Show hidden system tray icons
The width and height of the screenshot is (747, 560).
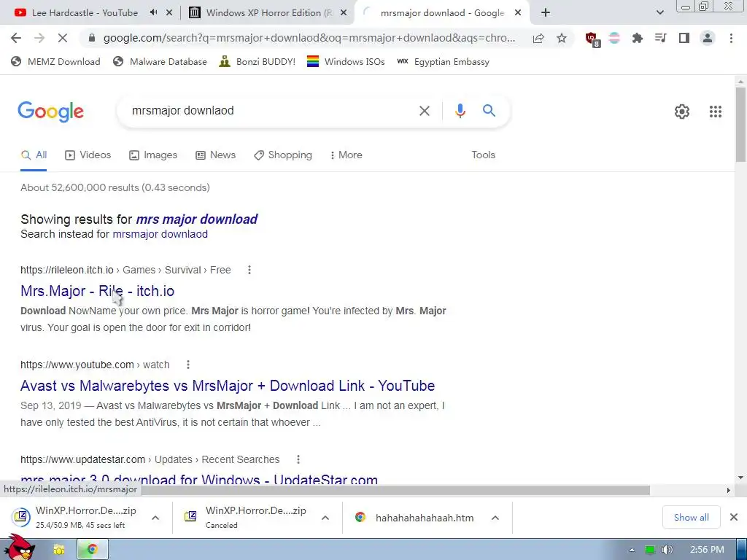[632, 550]
